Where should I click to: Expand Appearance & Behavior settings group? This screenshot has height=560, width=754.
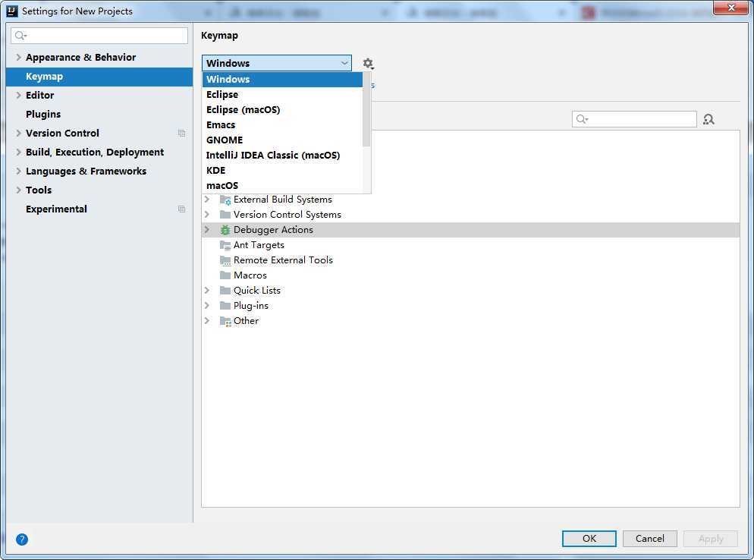(x=18, y=57)
